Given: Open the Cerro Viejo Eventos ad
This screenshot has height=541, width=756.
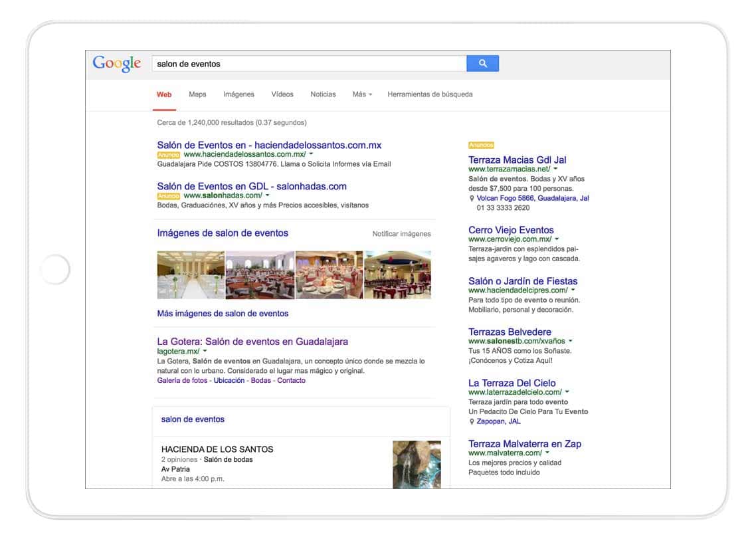Looking at the screenshot, I should (x=511, y=230).
